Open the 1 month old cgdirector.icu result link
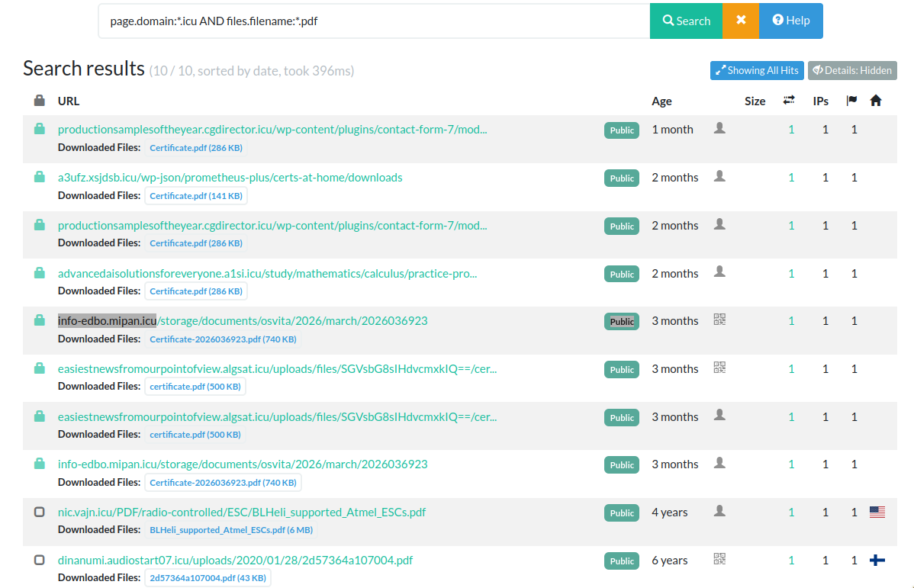The image size is (914, 588). coord(272,130)
